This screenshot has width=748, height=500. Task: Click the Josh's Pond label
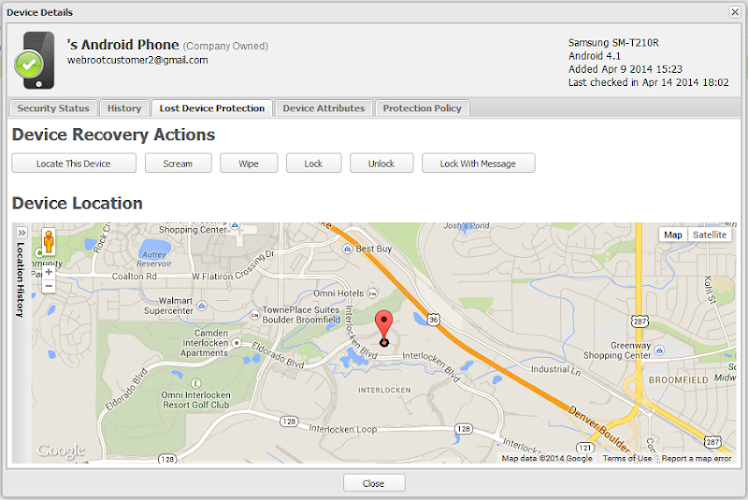point(467,226)
